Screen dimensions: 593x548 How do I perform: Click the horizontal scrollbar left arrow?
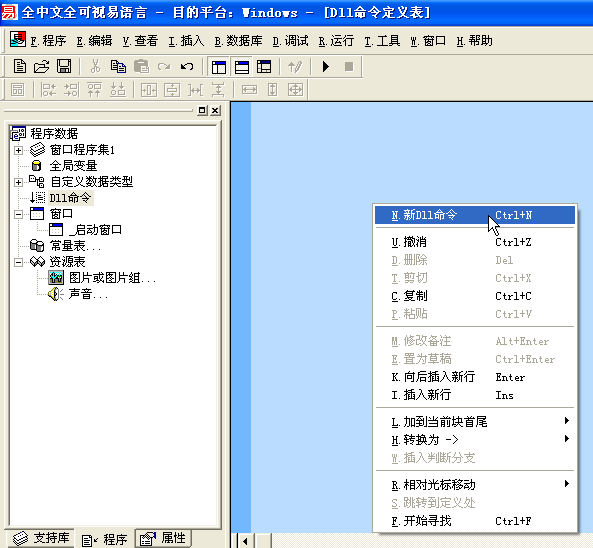click(245, 541)
